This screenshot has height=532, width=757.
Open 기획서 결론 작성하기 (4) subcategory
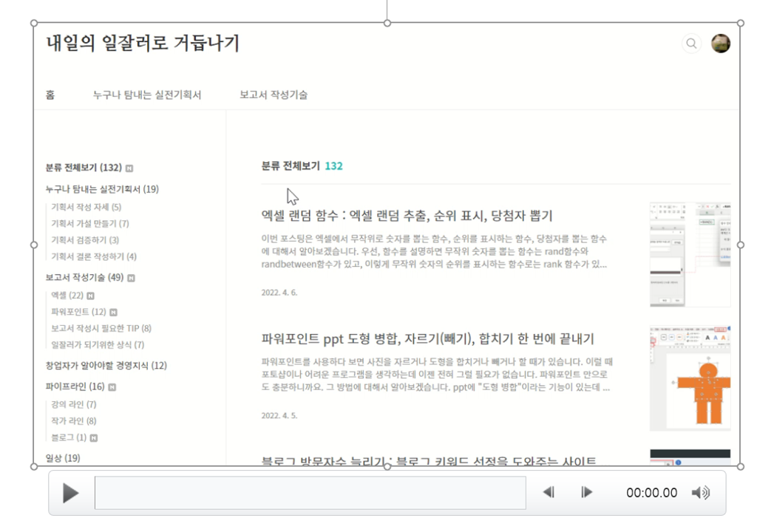[94, 256]
